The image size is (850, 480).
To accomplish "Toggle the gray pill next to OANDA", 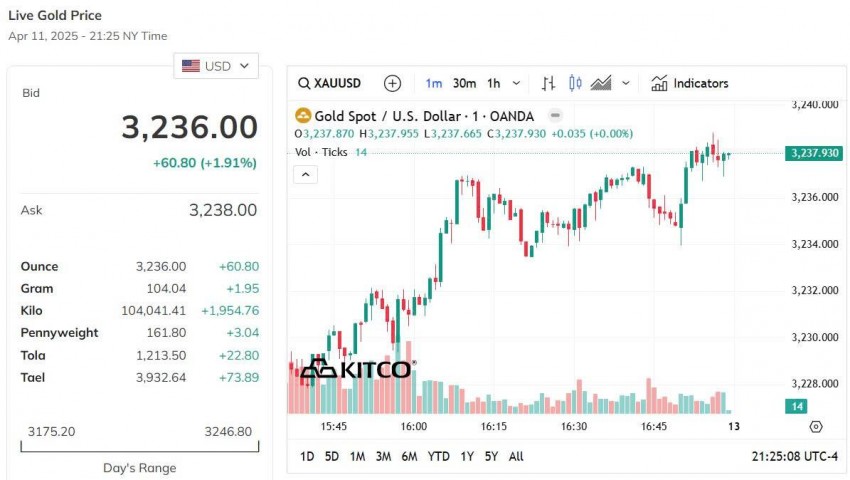I will (555, 116).
